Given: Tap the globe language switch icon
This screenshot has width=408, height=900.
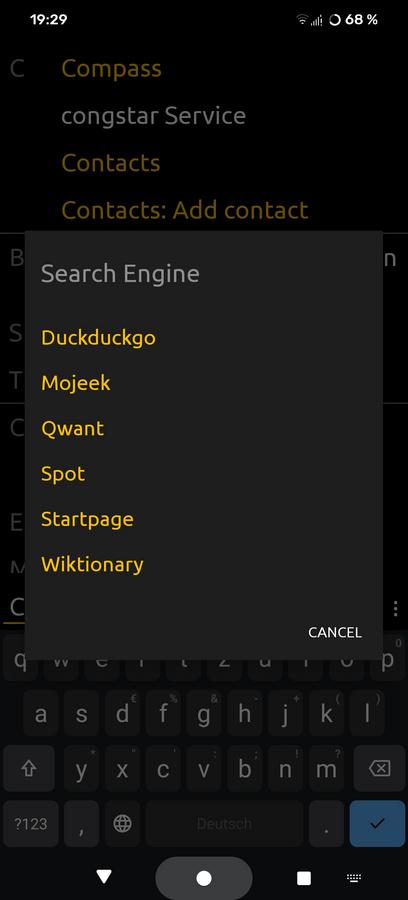Looking at the screenshot, I should click(x=122, y=824).
